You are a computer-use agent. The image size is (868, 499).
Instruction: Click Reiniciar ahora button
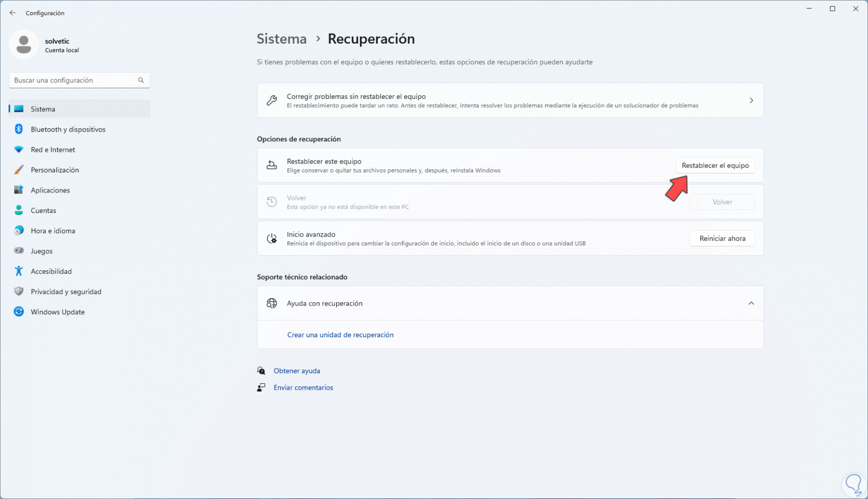pos(722,238)
